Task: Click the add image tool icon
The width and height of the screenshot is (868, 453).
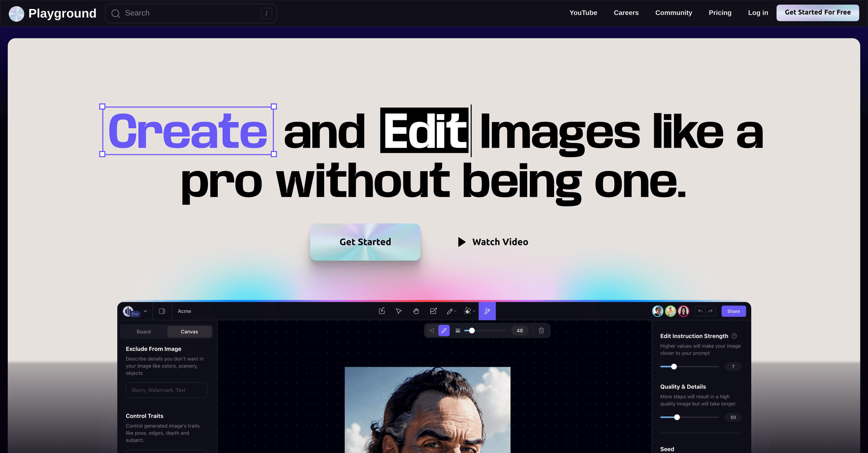Action: pyautogui.click(x=433, y=311)
